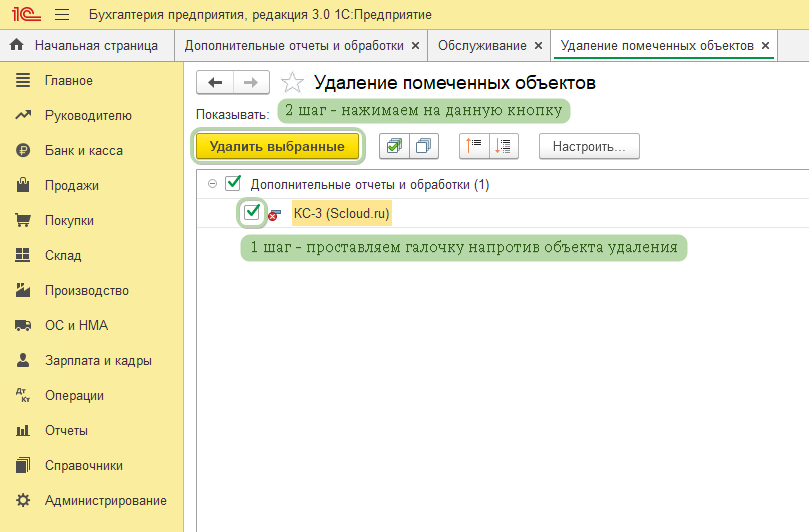
Task: Open the Администрирование gear icon
Action: [23, 500]
